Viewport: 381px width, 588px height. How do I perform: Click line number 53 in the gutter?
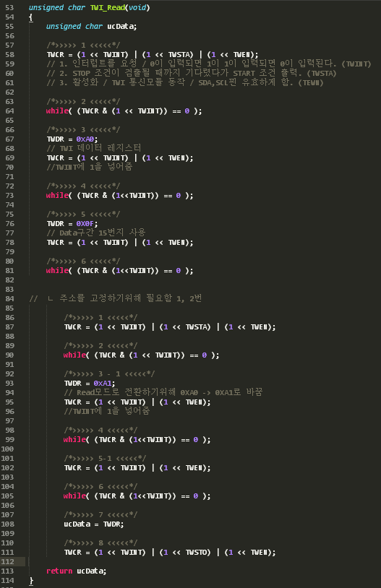pos(9,8)
